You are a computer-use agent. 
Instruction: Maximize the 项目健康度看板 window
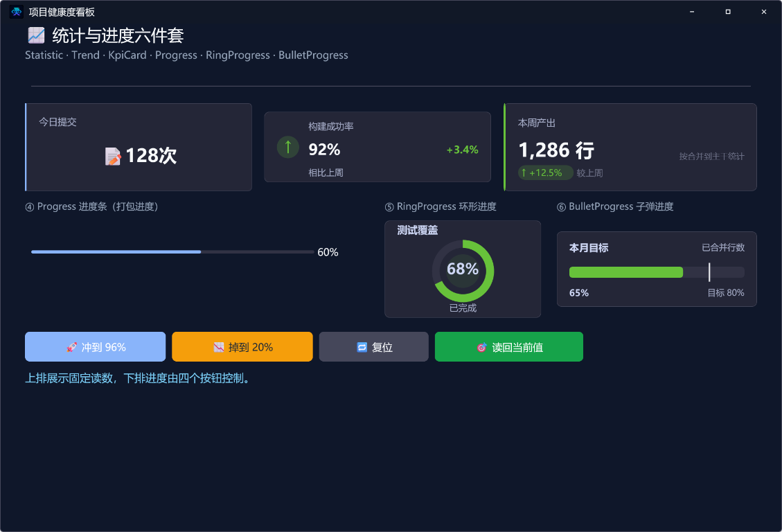(728, 12)
